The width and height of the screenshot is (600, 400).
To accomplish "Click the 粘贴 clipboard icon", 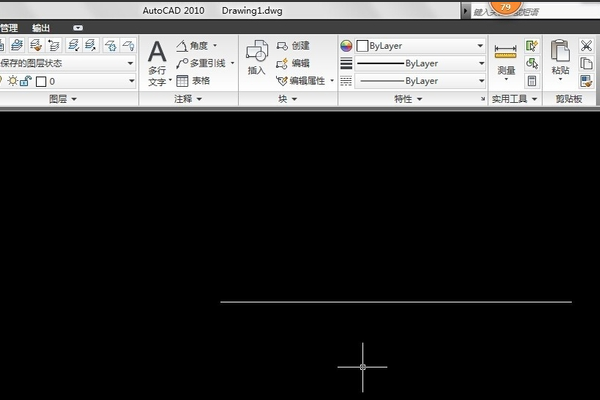I will point(560,51).
